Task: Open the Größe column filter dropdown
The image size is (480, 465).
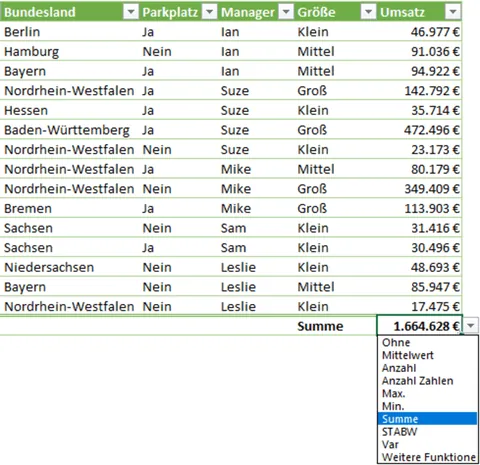Action: pyautogui.click(x=368, y=12)
